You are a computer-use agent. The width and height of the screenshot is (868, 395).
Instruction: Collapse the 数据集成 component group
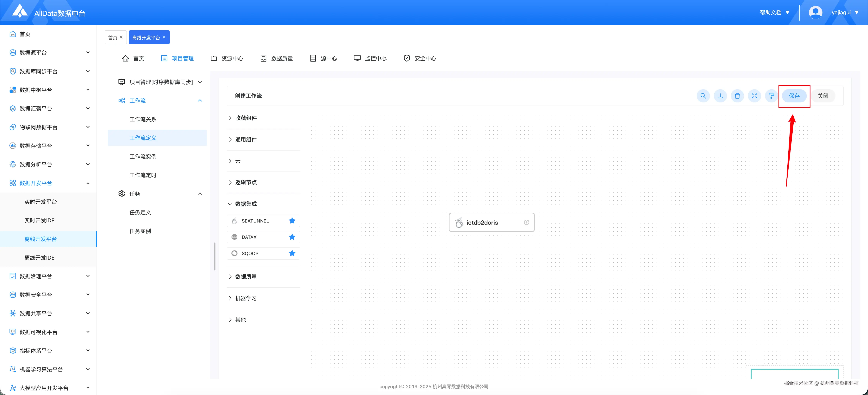[x=246, y=204]
